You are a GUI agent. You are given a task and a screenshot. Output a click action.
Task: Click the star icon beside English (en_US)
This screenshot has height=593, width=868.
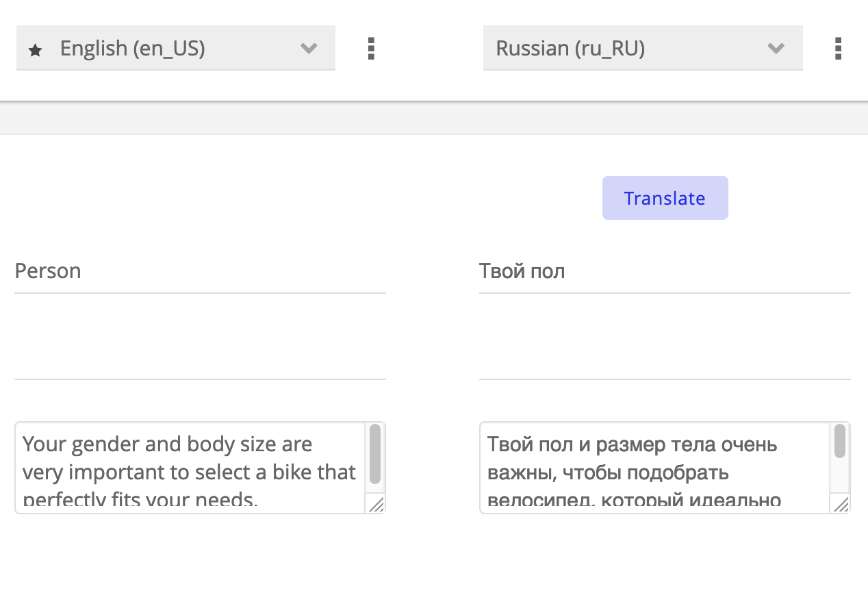point(36,50)
